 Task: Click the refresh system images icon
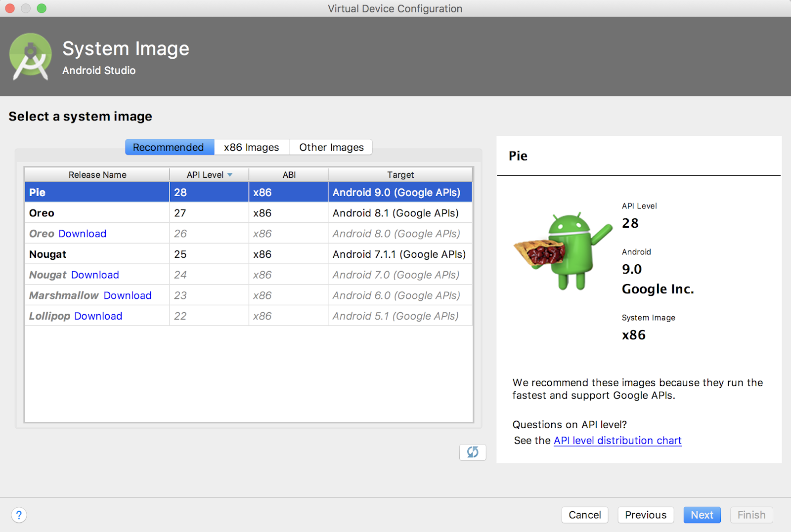coord(472,452)
